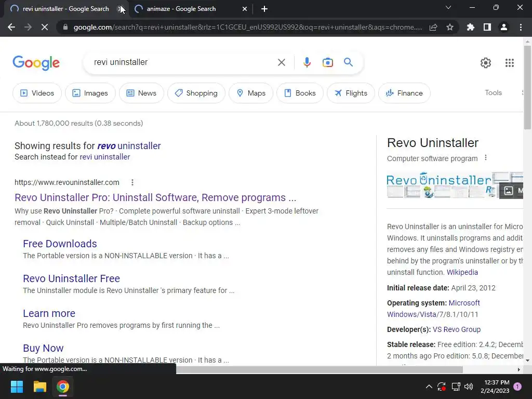The image size is (532, 399).
Task: Open knowledge panel more options dots
Action: click(x=486, y=158)
